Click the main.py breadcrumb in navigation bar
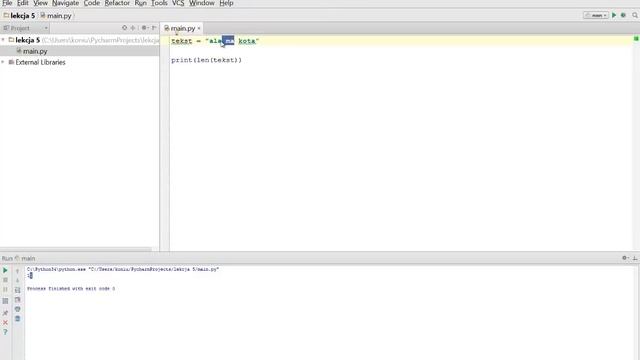640x360 pixels. pyautogui.click(x=56, y=16)
